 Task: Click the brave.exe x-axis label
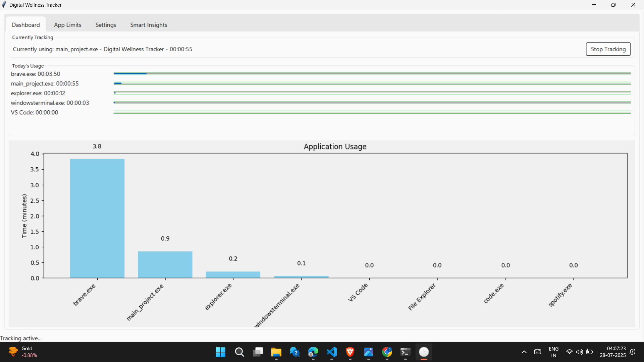coord(84,295)
